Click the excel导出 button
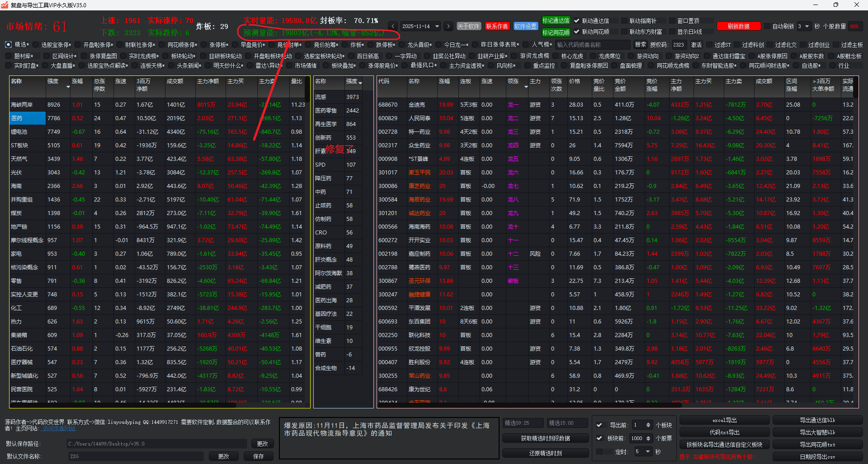The width and height of the screenshot is (868, 464). (x=724, y=420)
